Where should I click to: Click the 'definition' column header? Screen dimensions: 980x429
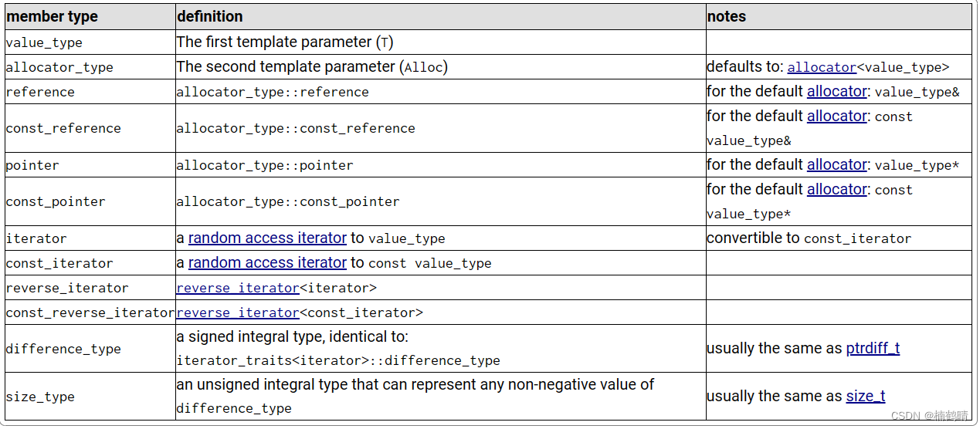(x=210, y=16)
